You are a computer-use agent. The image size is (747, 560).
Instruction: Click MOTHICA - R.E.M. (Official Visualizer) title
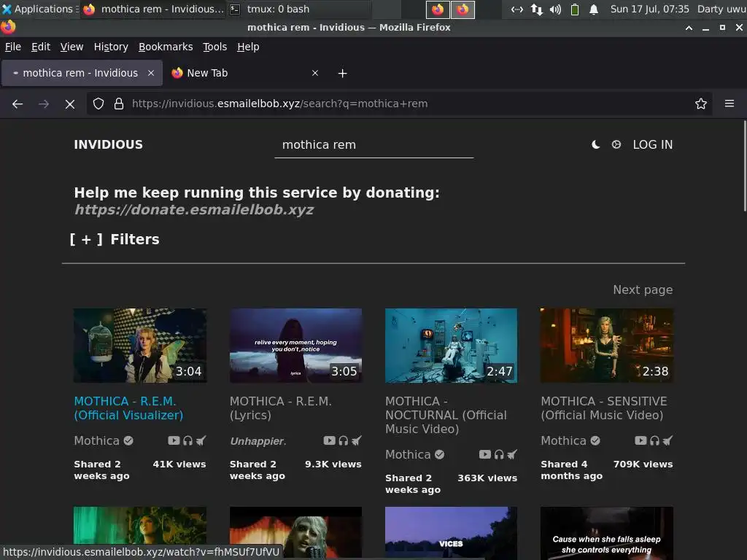[x=128, y=408]
